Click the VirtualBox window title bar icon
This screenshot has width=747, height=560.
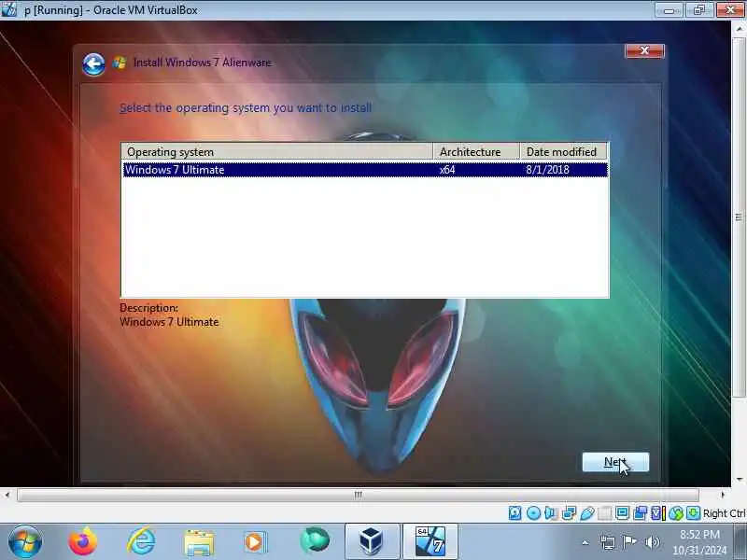(9, 9)
